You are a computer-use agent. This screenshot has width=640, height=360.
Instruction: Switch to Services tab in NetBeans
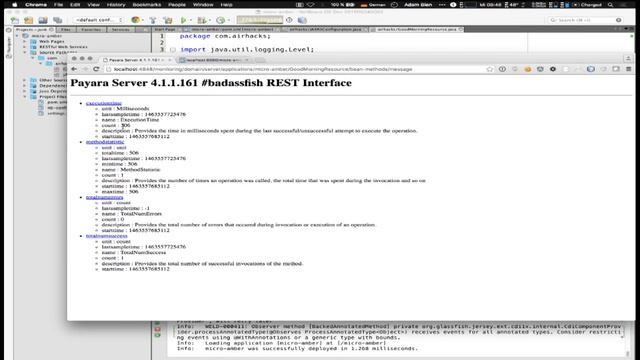click(121, 29)
